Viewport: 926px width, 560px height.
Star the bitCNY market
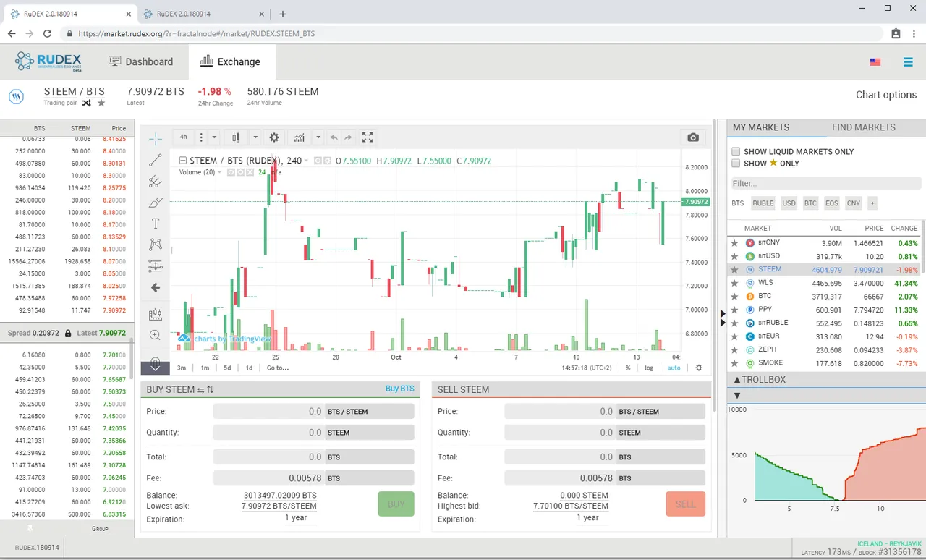[735, 243]
